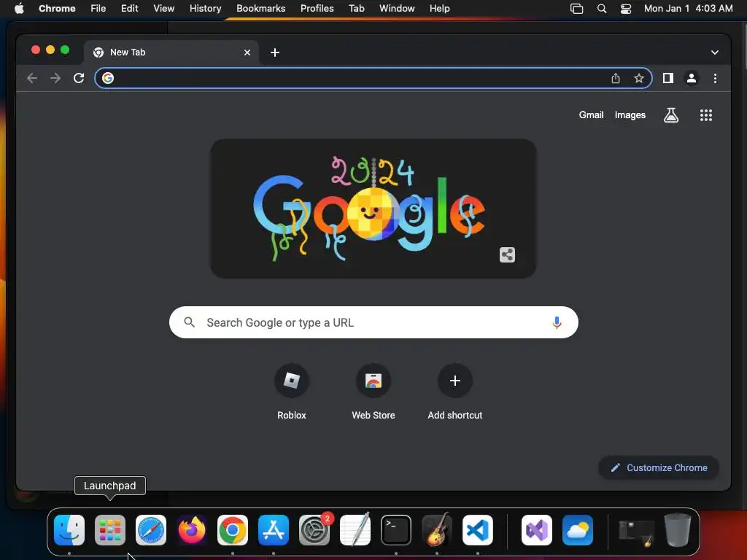This screenshot has height=560, width=747.
Task: Open Spotlight search in menu bar
Action: [602, 9]
